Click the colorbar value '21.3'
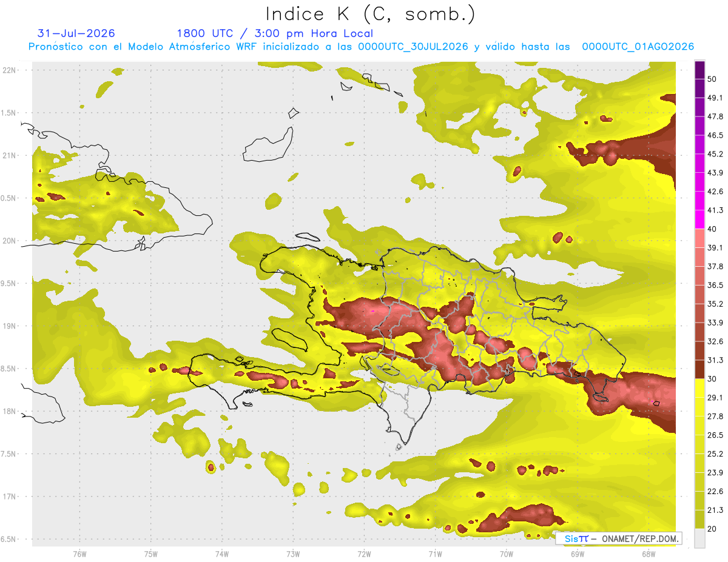 (x=715, y=510)
